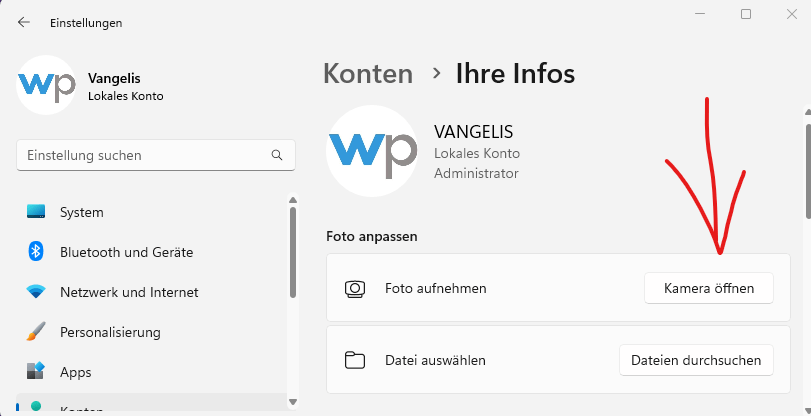Navigate to Konten breadcrumb link
Image resolution: width=811 pixels, height=416 pixels.
coord(368,73)
